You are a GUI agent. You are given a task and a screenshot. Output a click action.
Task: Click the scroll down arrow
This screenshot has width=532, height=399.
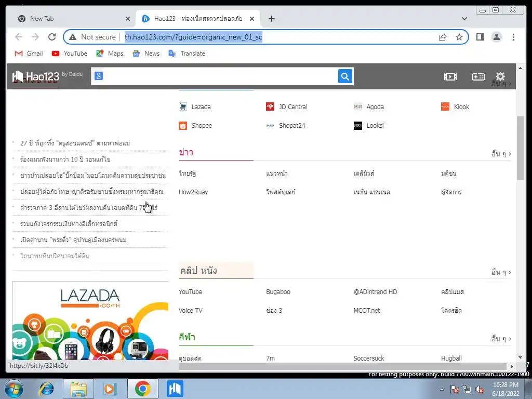520,357
